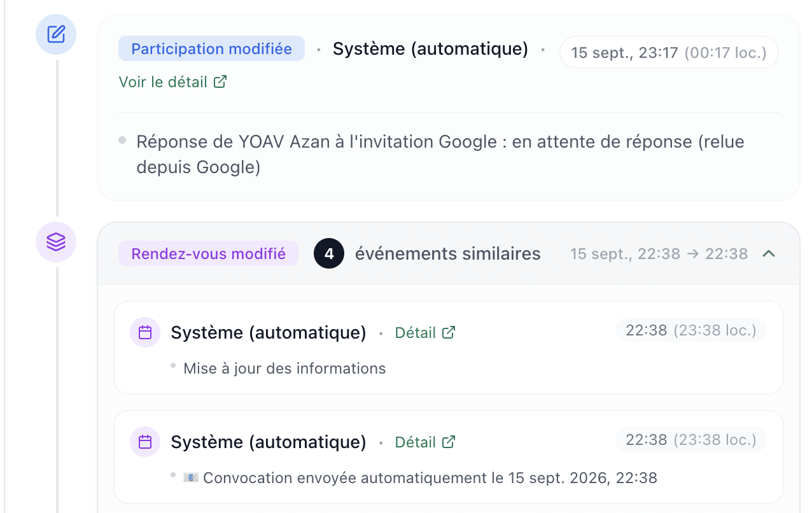Click external-link icon in the 'Convocation envoyée' row
Image resolution: width=812 pixels, height=513 pixels.
click(x=449, y=442)
